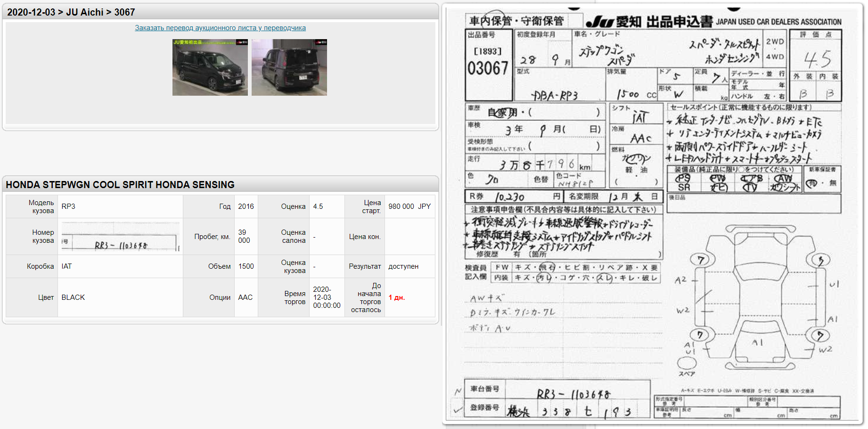Click the Объем label

pos(220,266)
